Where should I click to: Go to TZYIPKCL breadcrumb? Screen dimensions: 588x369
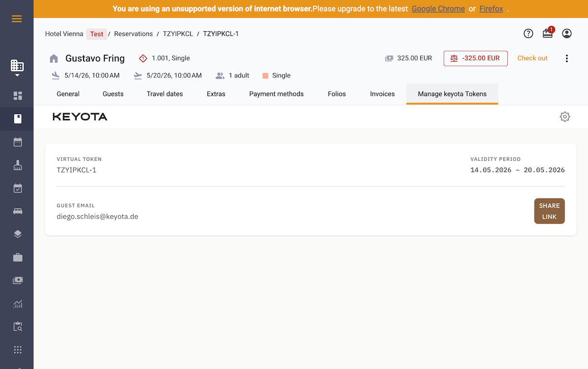click(x=178, y=34)
